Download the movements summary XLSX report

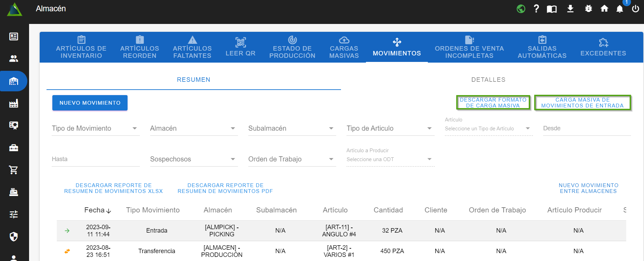tap(114, 188)
